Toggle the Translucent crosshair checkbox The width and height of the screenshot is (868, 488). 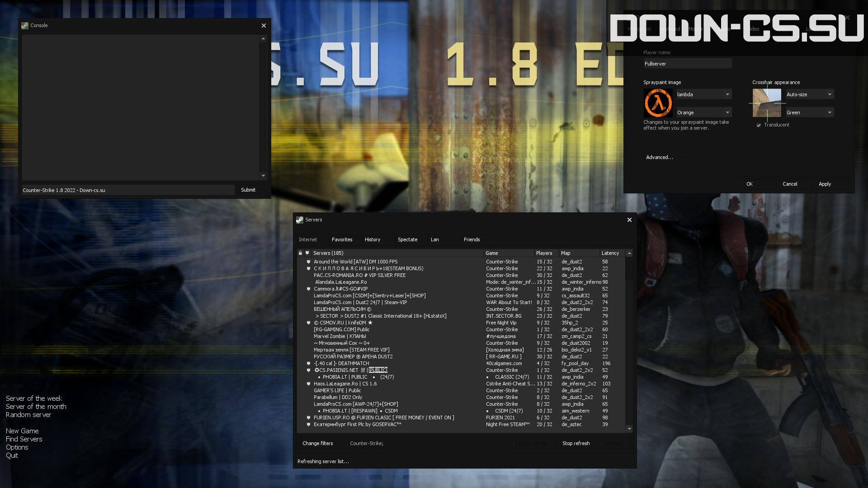pyautogui.click(x=759, y=125)
